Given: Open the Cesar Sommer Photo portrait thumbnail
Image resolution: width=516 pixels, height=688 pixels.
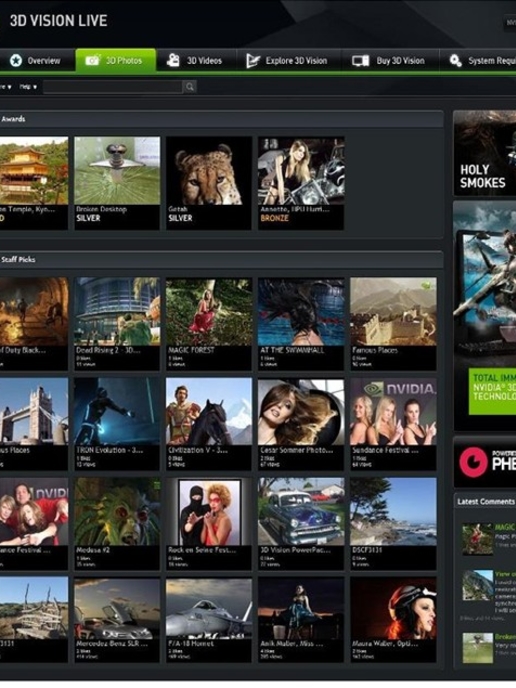Looking at the screenshot, I should (x=301, y=412).
